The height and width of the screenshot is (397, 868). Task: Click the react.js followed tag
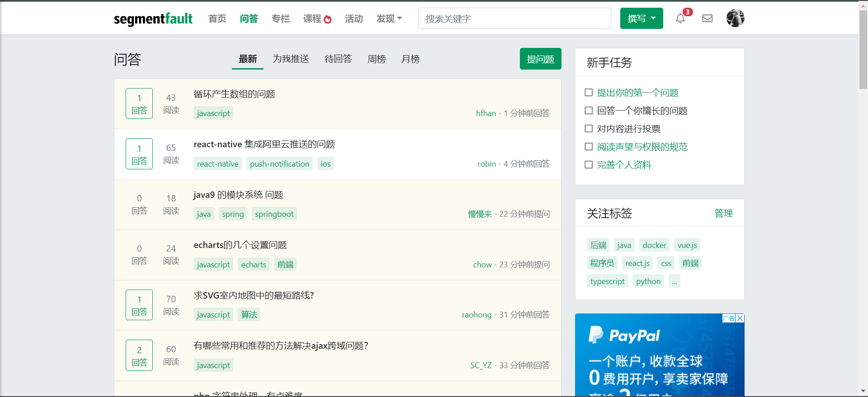(637, 263)
